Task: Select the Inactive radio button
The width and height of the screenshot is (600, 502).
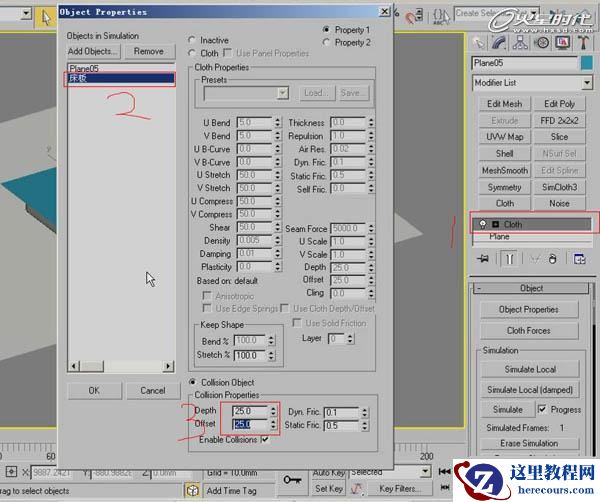Action: click(x=194, y=41)
